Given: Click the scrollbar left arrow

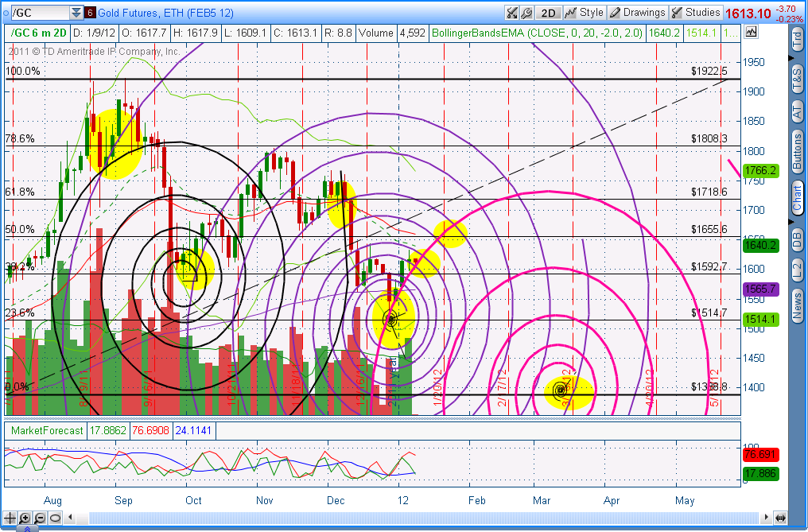Looking at the screenshot, I should (71, 518).
